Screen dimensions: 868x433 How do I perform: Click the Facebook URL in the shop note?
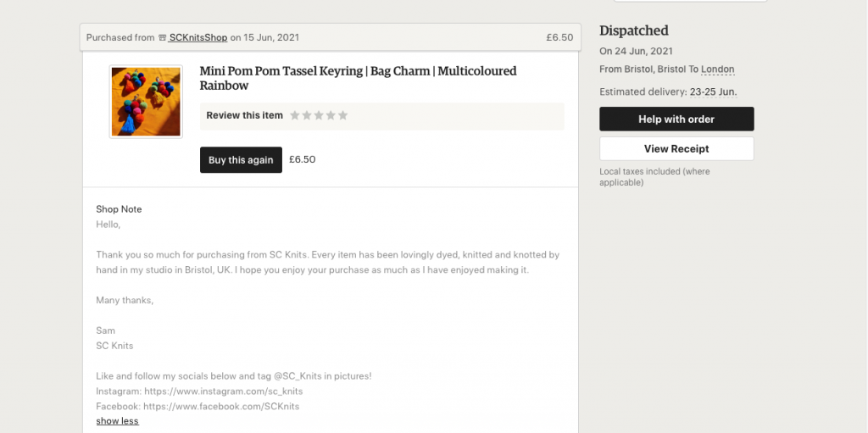(221, 407)
